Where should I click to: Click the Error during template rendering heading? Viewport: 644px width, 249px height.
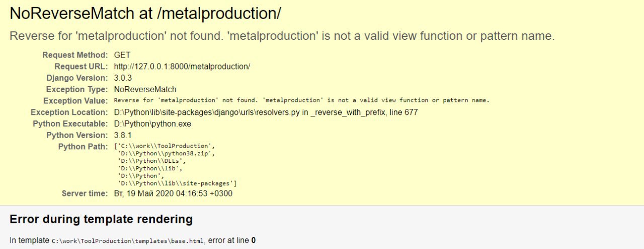point(101,219)
